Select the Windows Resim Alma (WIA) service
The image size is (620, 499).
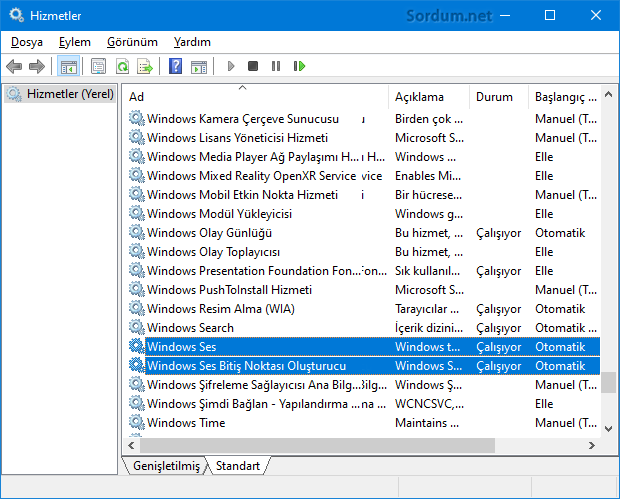pos(363,308)
